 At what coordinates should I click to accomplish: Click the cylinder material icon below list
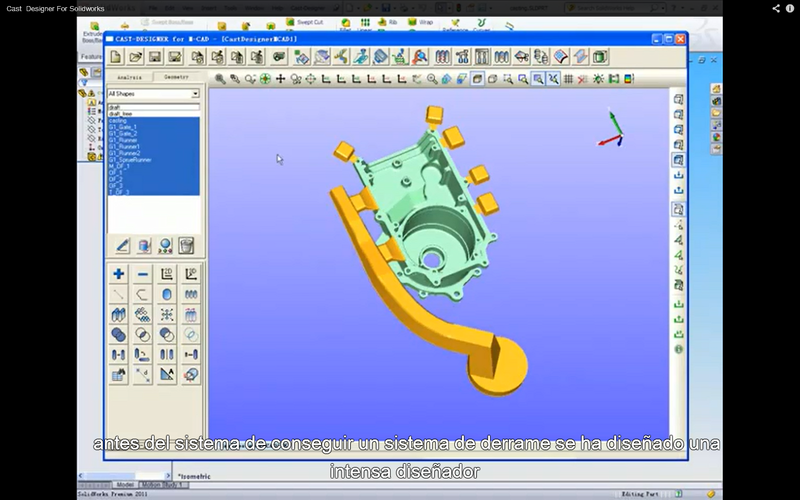point(144,246)
